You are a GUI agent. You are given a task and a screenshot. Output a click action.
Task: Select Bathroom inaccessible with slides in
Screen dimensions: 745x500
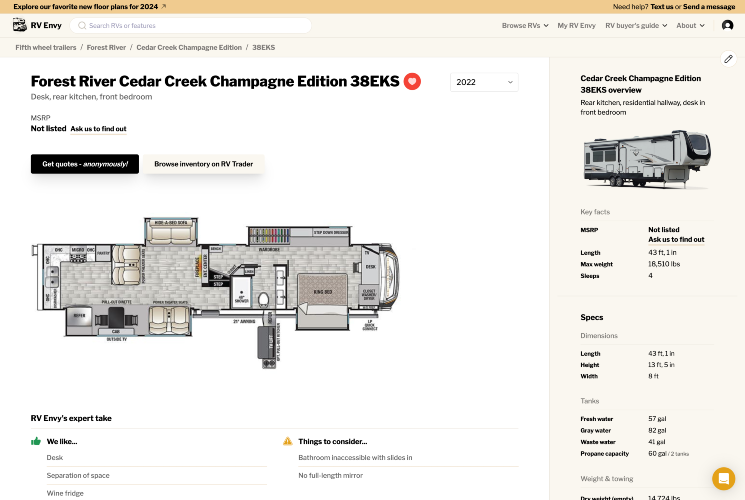point(355,458)
